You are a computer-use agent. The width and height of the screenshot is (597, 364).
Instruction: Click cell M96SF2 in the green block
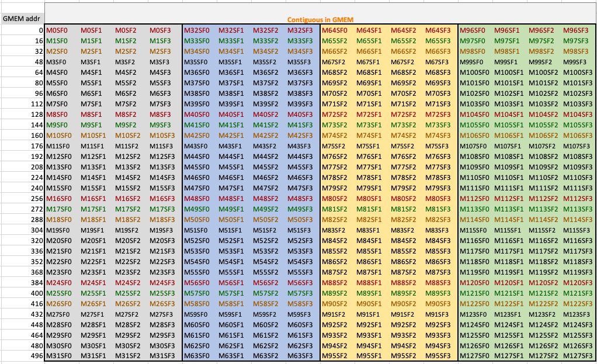coord(541,30)
